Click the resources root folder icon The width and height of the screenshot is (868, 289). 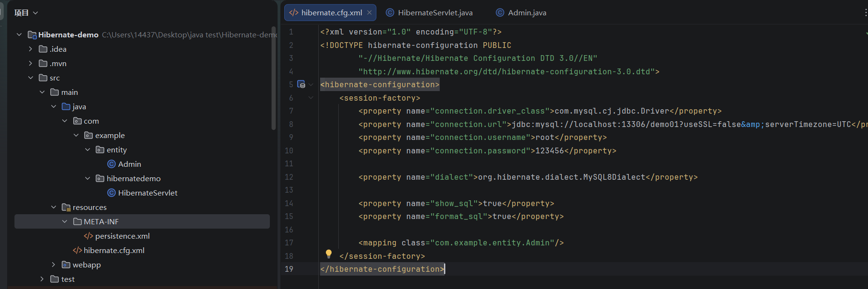pyautogui.click(x=66, y=207)
